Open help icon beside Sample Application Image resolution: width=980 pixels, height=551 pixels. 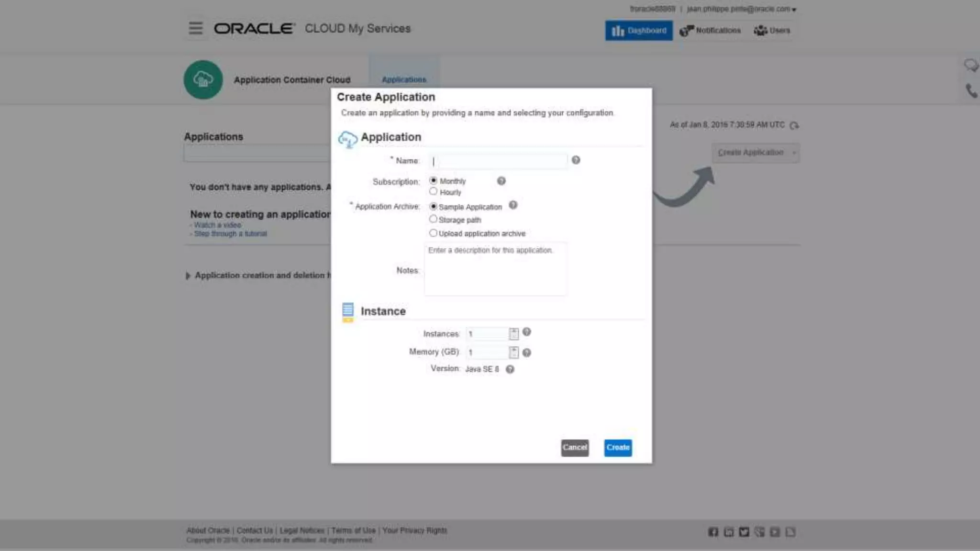click(513, 205)
